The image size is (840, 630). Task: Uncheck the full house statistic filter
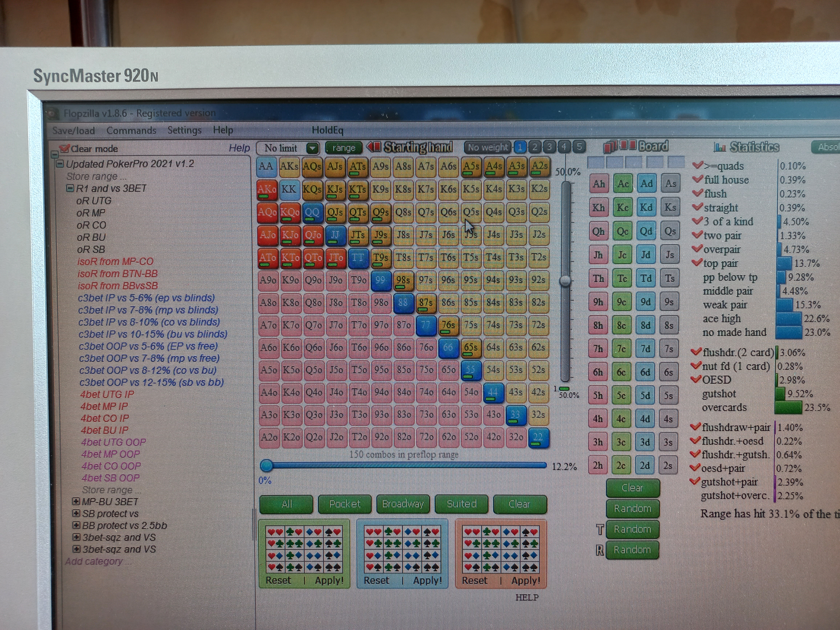(x=698, y=179)
